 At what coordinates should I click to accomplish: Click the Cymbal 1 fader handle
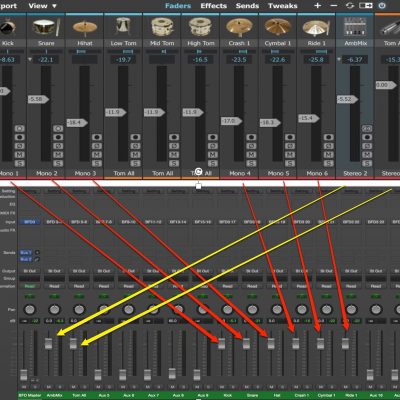coord(270,123)
